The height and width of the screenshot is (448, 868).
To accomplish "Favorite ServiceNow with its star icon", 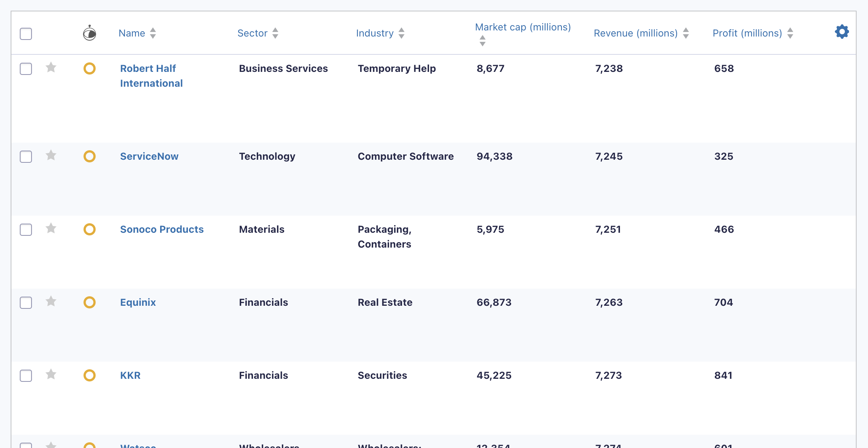I will tap(51, 156).
